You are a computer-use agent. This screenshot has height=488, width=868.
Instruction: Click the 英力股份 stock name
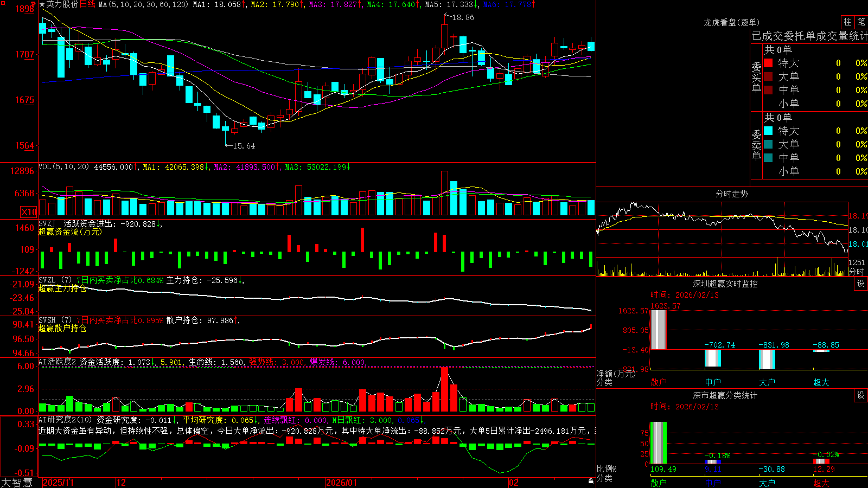(62, 4)
